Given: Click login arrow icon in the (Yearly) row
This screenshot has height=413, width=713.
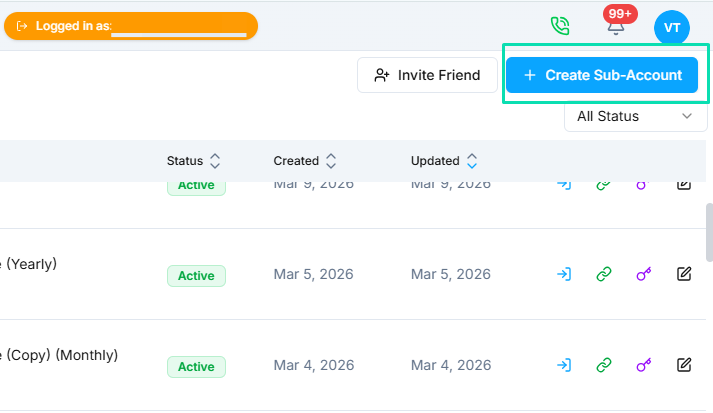Looking at the screenshot, I should click(564, 274).
